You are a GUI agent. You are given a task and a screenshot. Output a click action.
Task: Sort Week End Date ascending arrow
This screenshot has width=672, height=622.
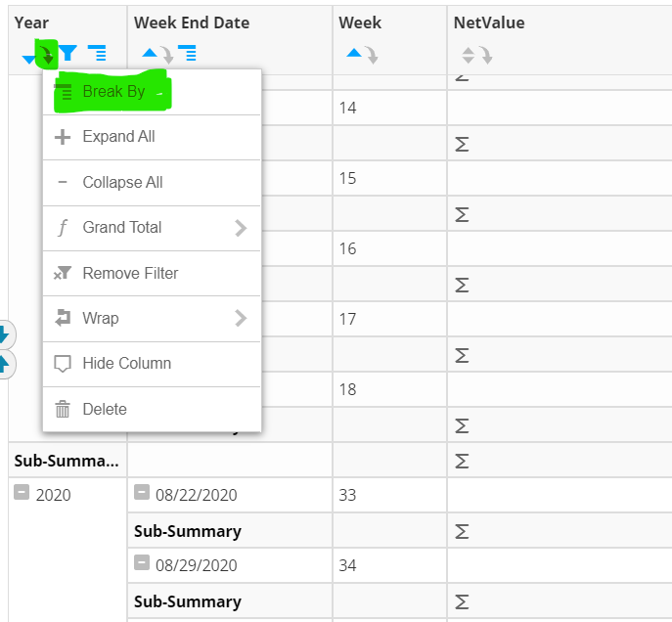tap(150, 53)
